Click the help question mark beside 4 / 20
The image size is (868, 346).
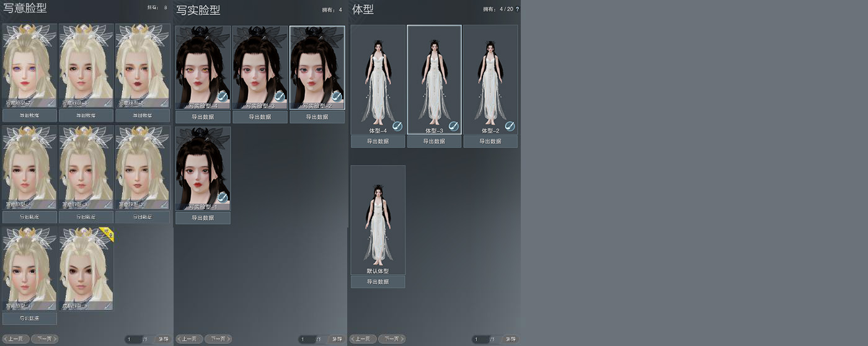[517, 9]
